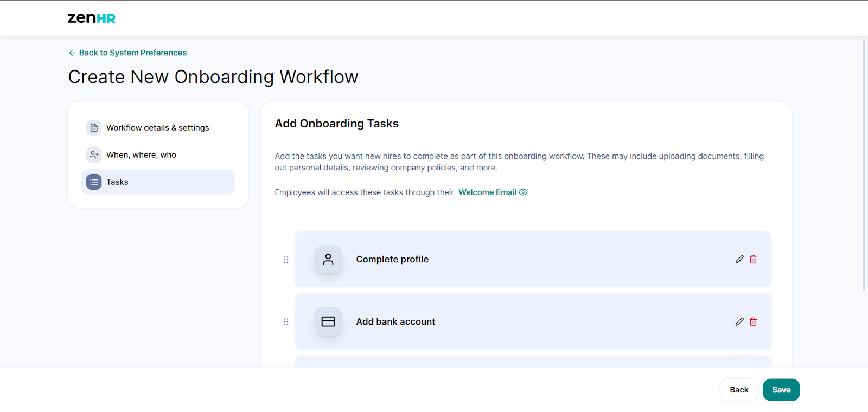Click the document icon beside Workflow details
868x412 pixels.
point(94,127)
